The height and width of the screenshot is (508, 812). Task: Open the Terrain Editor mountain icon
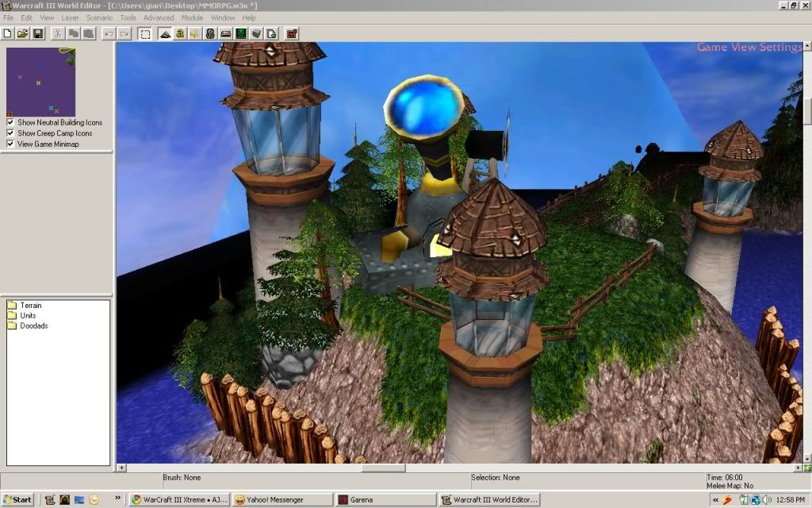(165, 33)
